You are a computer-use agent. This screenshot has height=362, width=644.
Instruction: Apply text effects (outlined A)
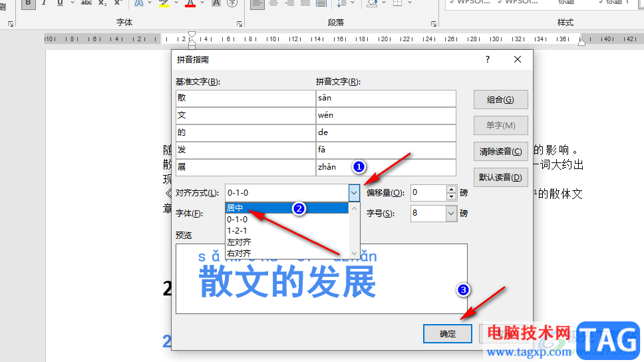139,3
